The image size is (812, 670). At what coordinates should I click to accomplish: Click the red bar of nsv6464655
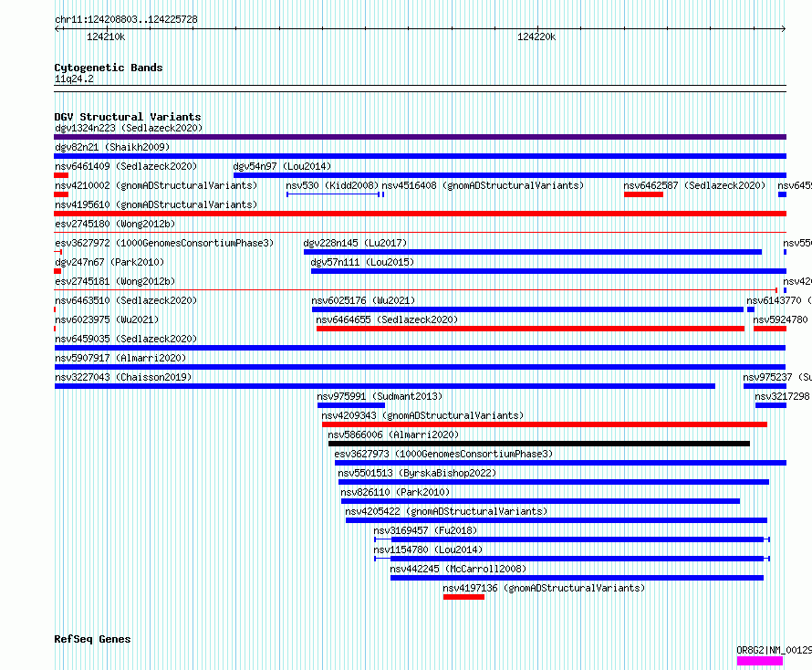(x=530, y=329)
